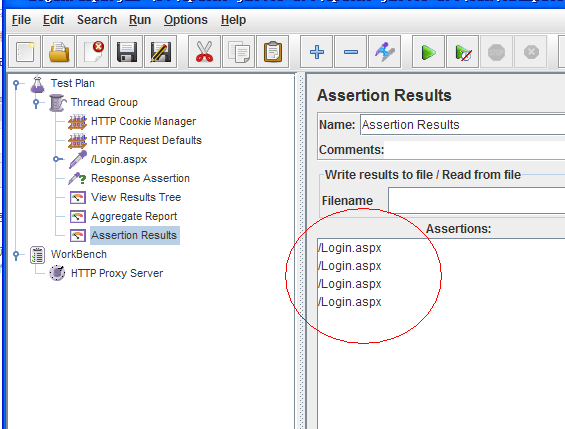Click the grey Stop sign icon

click(x=497, y=52)
